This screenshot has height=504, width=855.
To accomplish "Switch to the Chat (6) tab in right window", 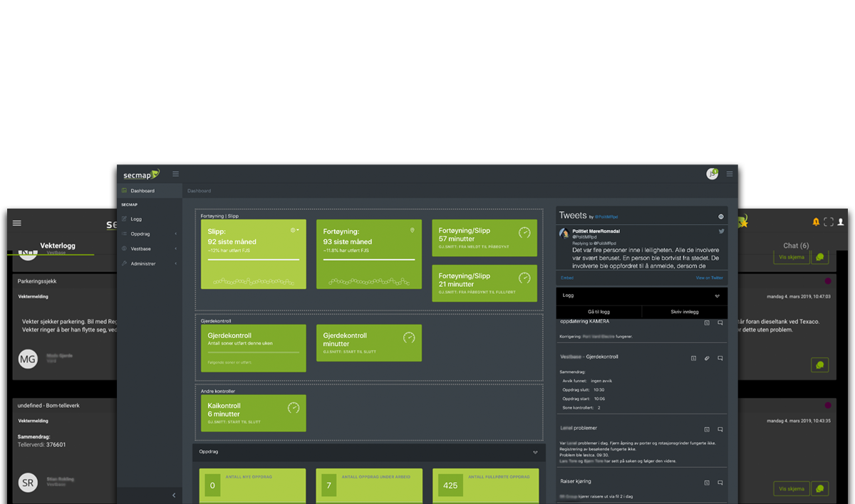I will (x=796, y=246).
